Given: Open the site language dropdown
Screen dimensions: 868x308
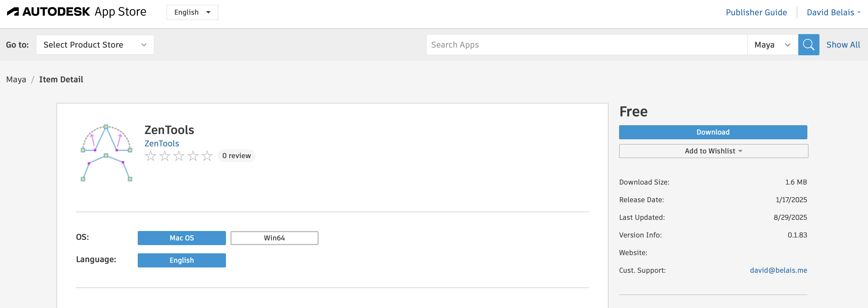Looking at the screenshot, I should [x=192, y=12].
